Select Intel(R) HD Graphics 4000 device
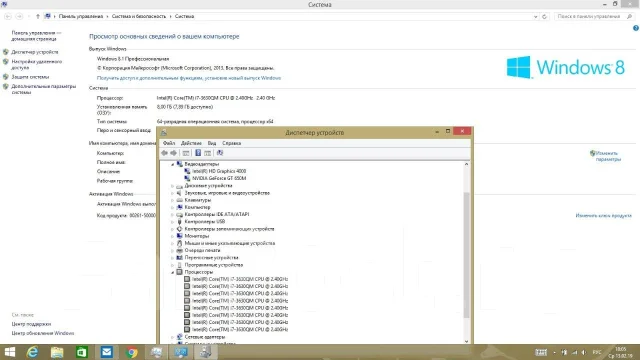The width and height of the screenshot is (640, 360). tap(219, 171)
